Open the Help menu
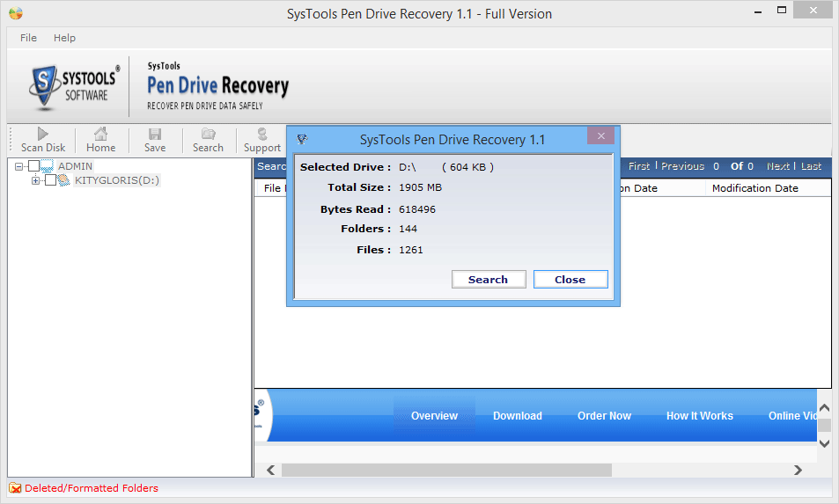This screenshot has height=504, width=839. pos(64,38)
